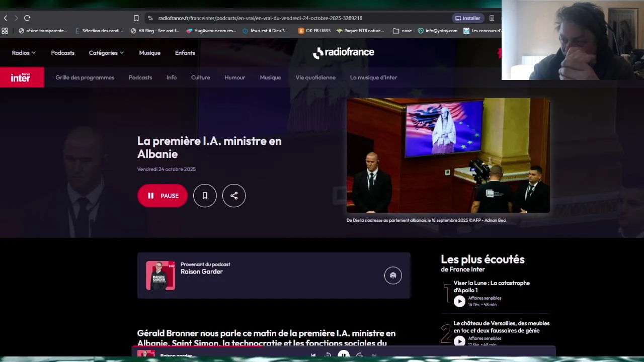Expand the Radios dropdown menu
The width and height of the screenshot is (644, 362).
point(24,53)
